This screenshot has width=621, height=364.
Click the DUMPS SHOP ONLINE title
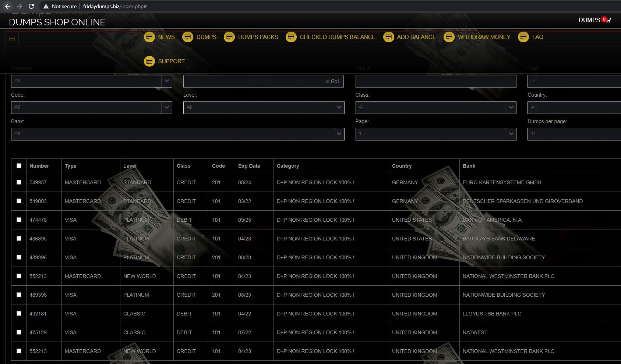point(57,22)
